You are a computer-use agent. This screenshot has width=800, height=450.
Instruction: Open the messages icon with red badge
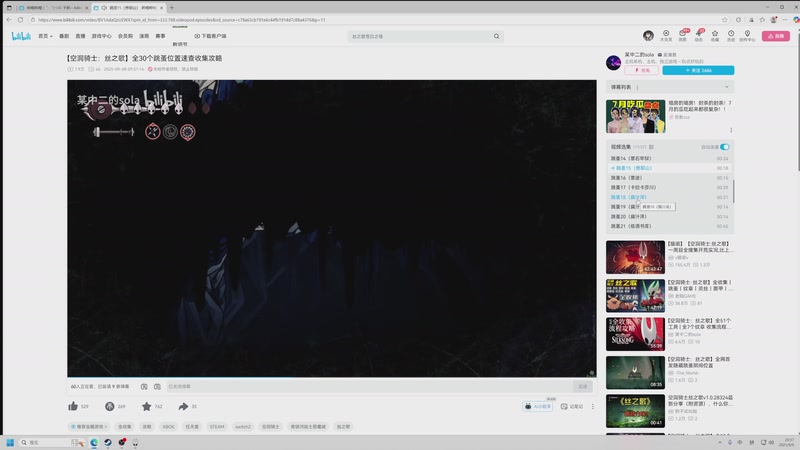tap(683, 35)
